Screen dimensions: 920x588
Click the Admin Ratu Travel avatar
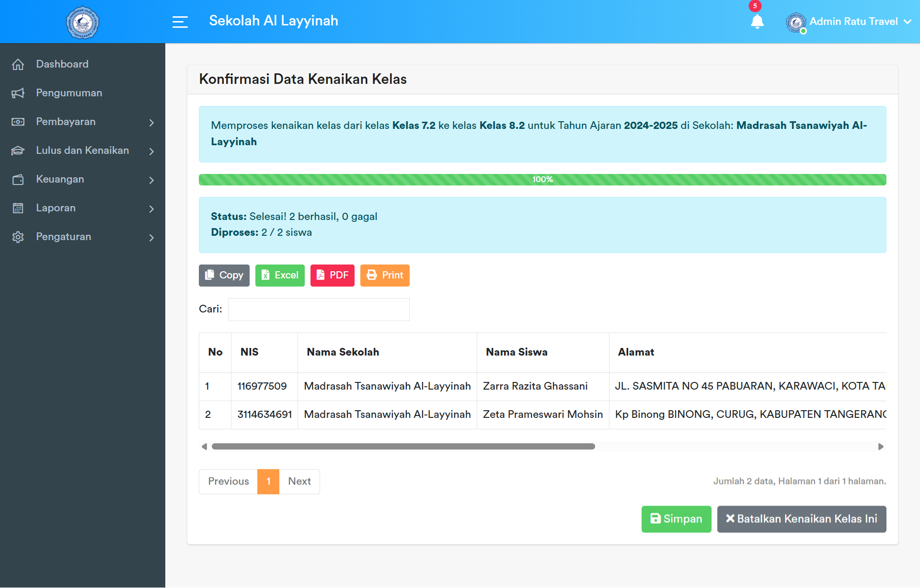coord(795,22)
